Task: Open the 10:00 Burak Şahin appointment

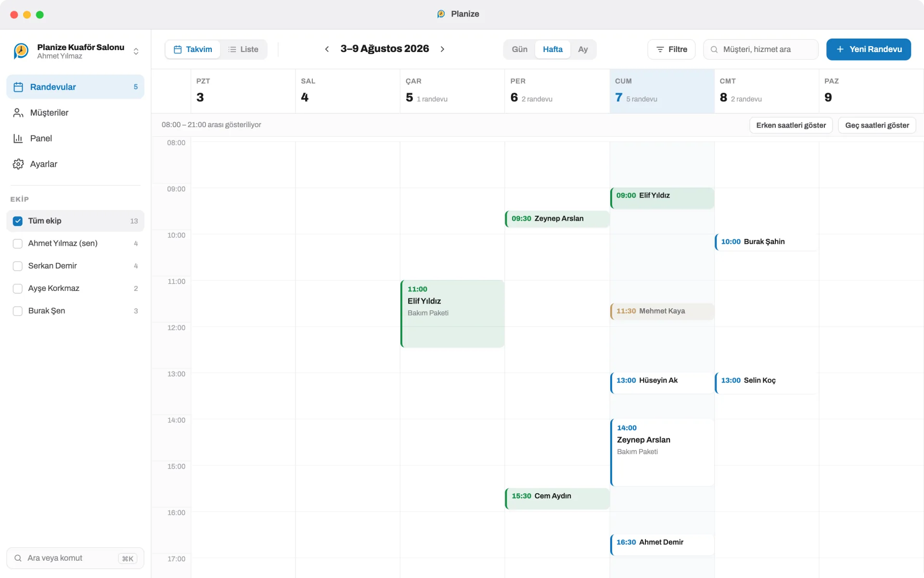Action: point(767,242)
